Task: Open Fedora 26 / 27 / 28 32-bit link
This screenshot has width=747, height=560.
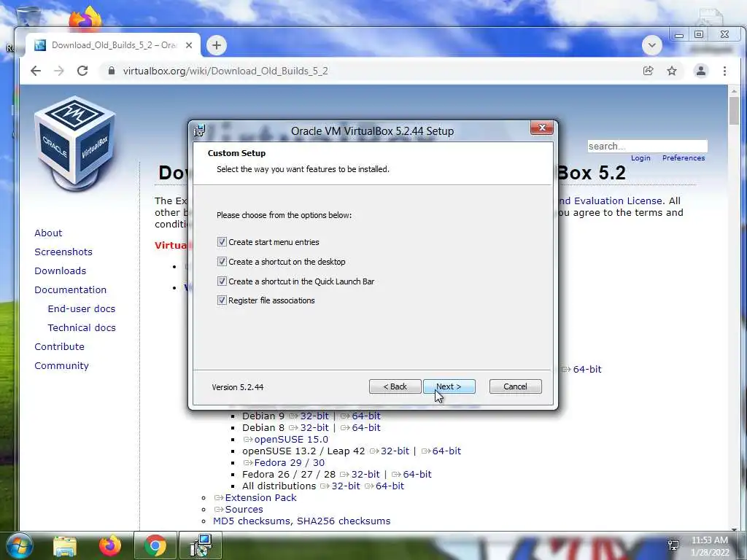Action: tap(365, 474)
